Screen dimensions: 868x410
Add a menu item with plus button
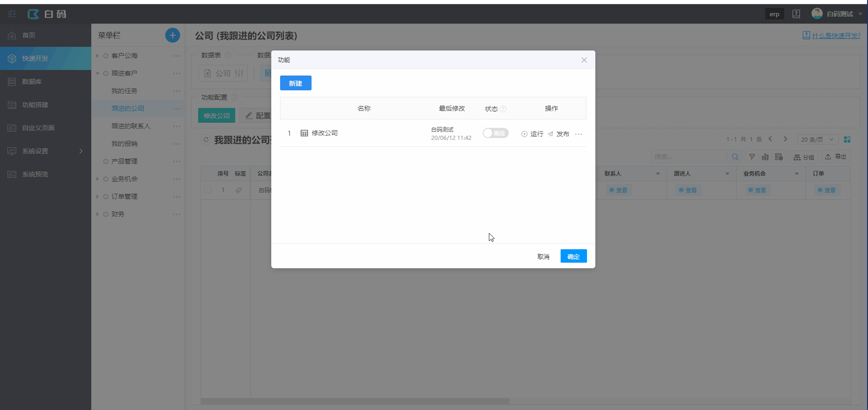[x=173, y=35]
